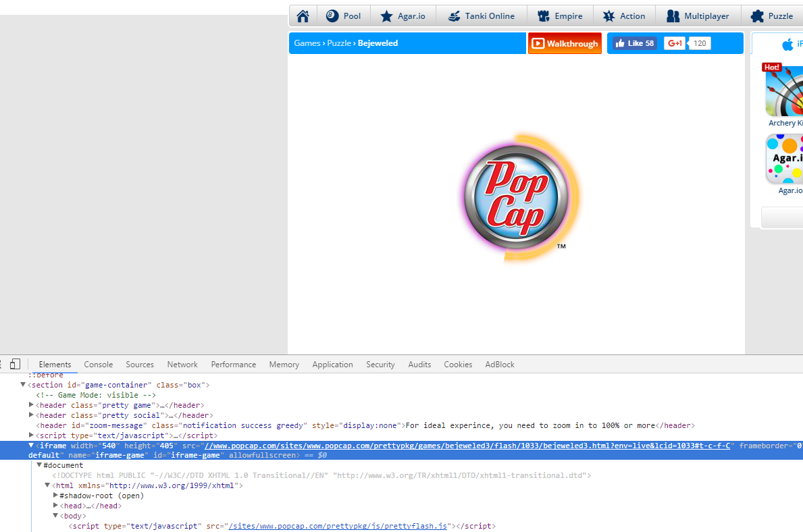Click the people icon beside Multiplayer

pyautogui.click(x=673, y=16)
